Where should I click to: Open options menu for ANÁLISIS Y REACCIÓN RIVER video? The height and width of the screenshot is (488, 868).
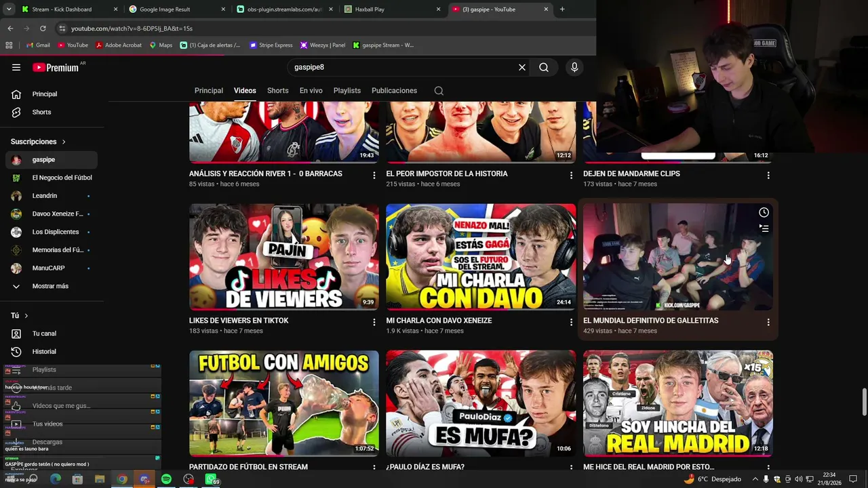click(x=374, y=175)
